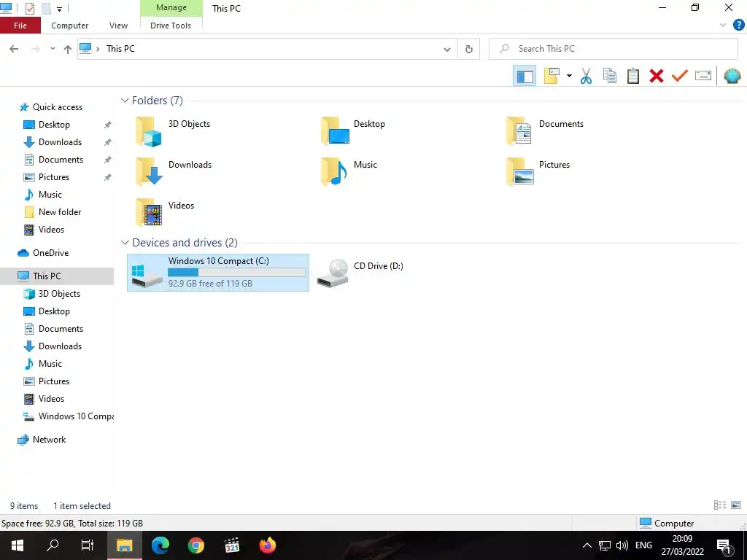Open Task View from taskbar
The height and width of the screenshot is (560, 747).
[88, 545]
